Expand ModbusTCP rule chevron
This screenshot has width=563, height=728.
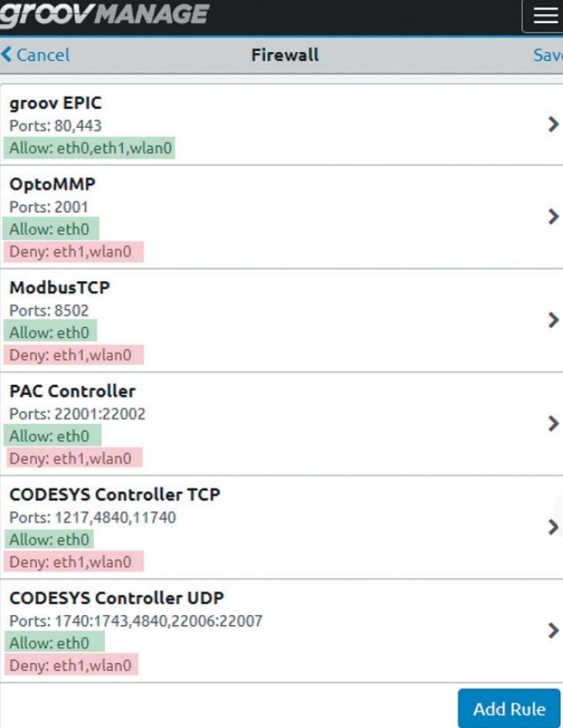coord(553,321)
